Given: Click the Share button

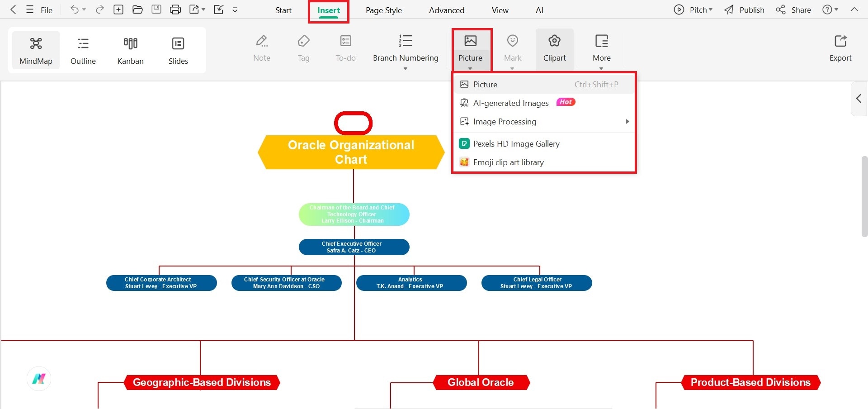Looking at the screenshot, I should pyautogui.click(x=793, y=10).
